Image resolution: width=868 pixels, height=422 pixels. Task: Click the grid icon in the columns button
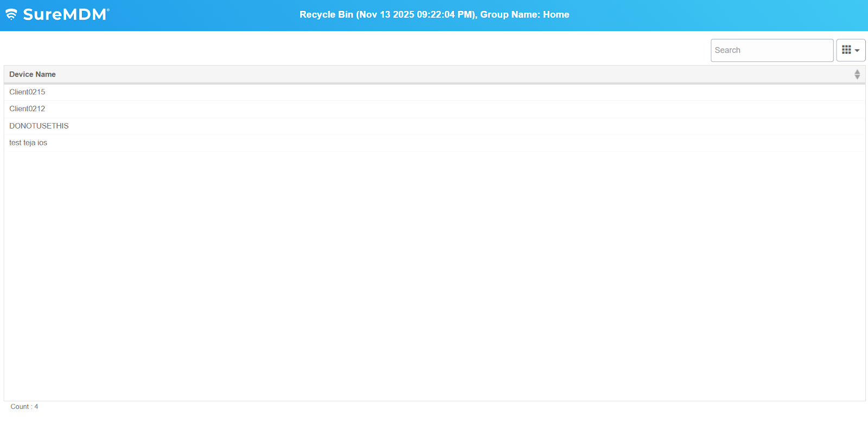(x=846, y=50)
